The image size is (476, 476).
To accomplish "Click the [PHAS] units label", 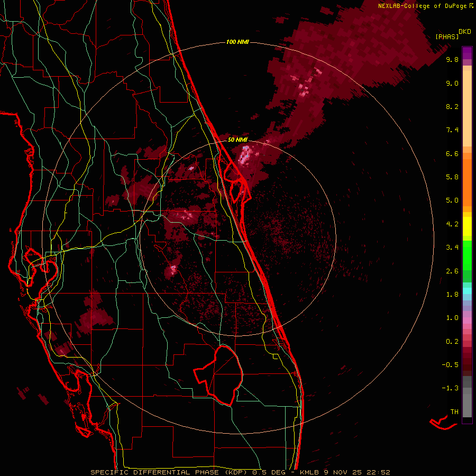I will [447, 36].
